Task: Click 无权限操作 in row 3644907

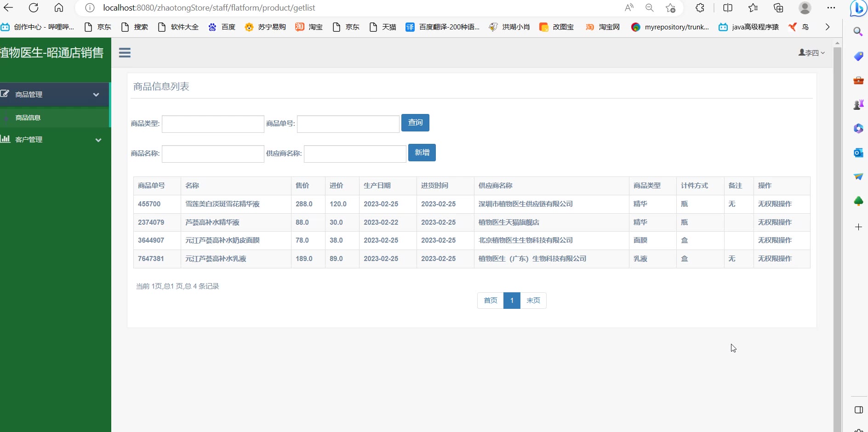Action: [x=775, y=240]
